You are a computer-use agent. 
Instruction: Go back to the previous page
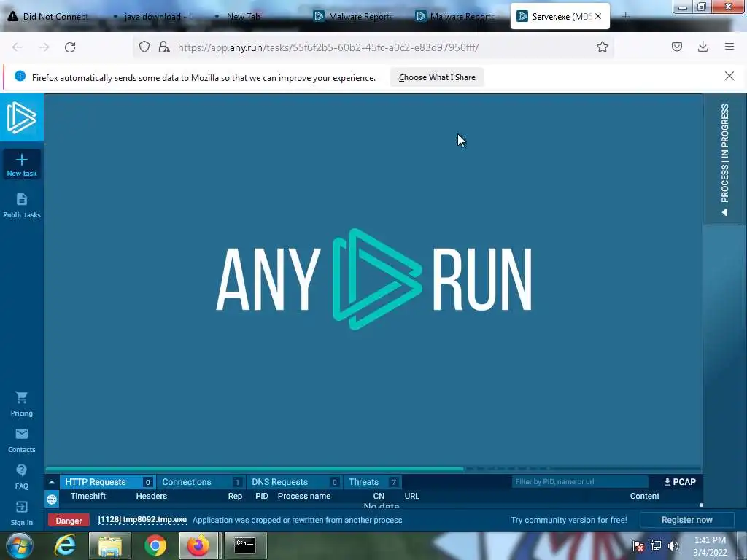[x=18, y=47]
